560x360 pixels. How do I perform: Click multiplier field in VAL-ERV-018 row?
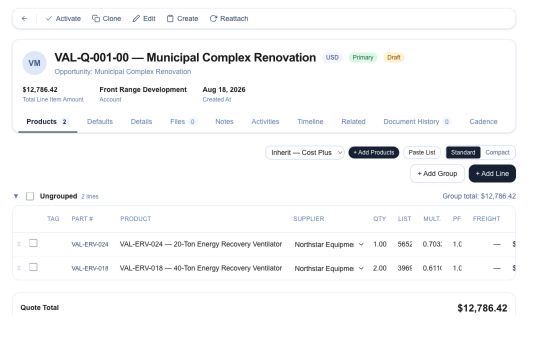point(432,268)
